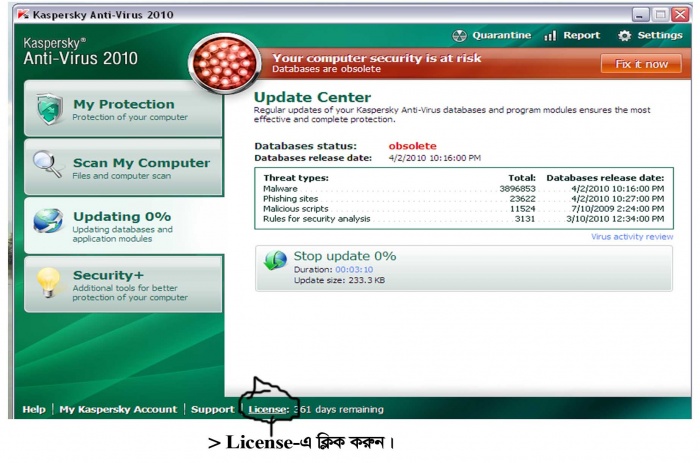Screen dimensions: 700x463
Task: Click the Settings gear icon
Action: click(625, 36)
